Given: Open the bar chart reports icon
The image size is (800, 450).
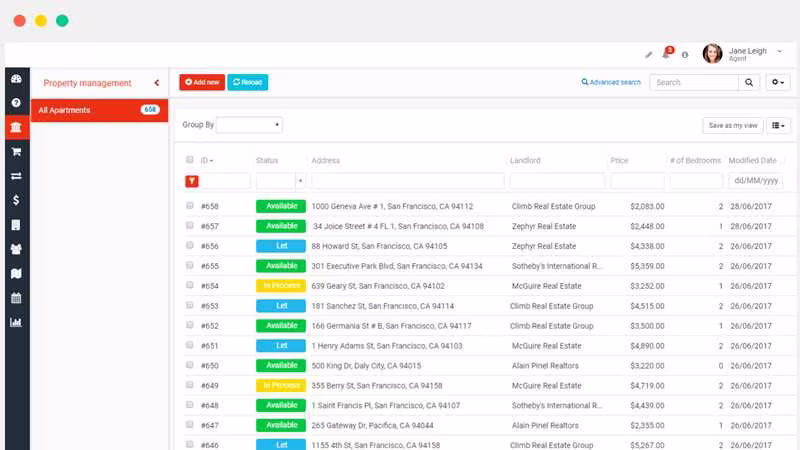Looking at the screenshot, I should pyautogui.click(x=16, y=322).
